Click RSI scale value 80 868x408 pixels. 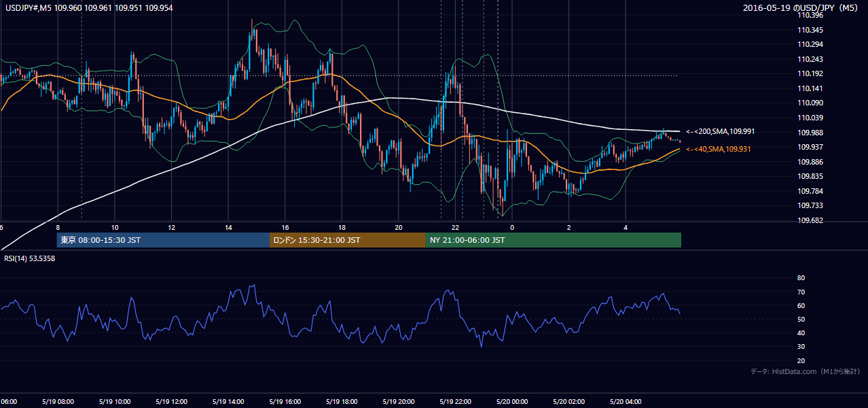click(801, 278)
